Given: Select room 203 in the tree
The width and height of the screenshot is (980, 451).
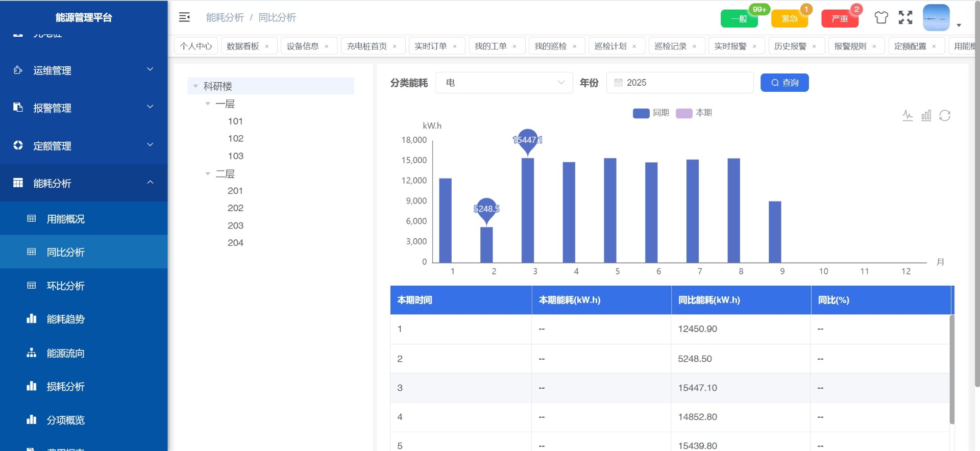Looking at the screenshot, I should coord(235,225).
